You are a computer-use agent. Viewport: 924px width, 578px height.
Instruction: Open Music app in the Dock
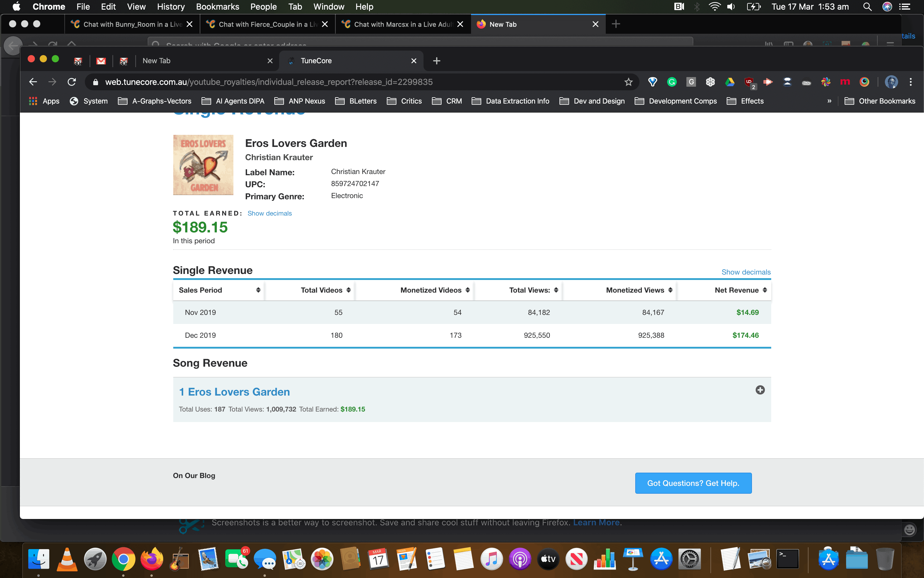click(x=491, y=559)
